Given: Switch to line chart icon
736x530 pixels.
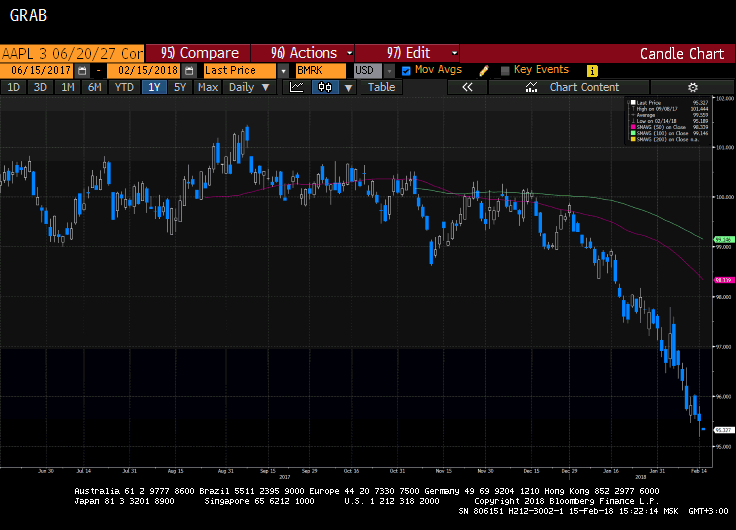Looking at the screenshot, I should [x=297, y=87].
